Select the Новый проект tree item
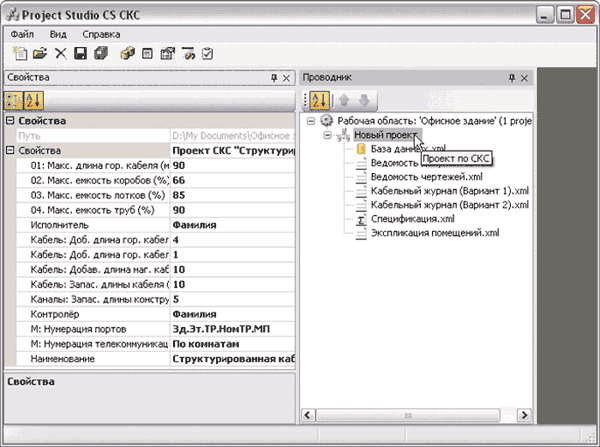Image resolution: width=600 pixels, height=447 pixels. 386,135
